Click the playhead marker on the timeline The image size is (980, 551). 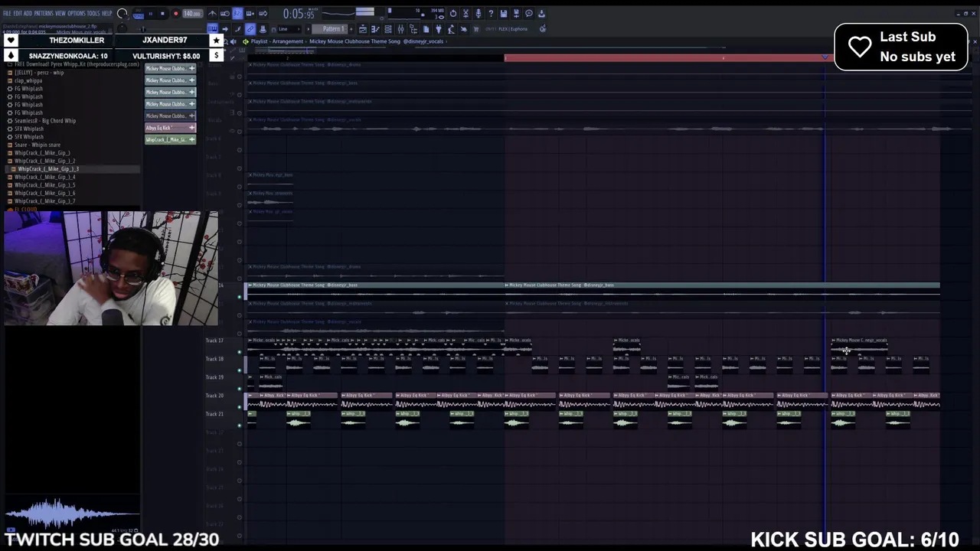825,57
